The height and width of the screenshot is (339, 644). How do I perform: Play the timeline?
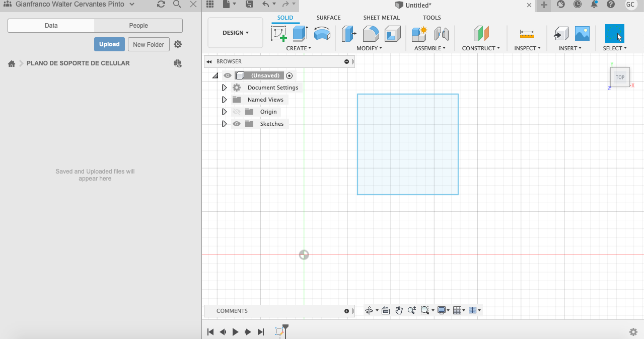coord(235,332)
